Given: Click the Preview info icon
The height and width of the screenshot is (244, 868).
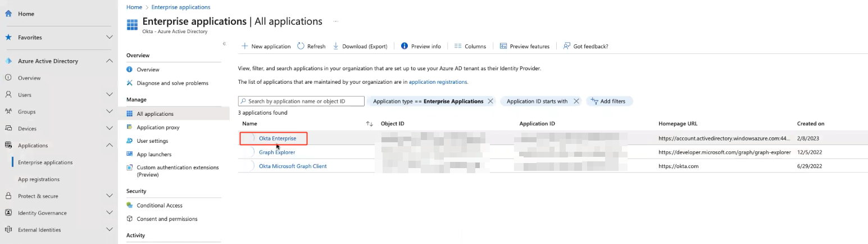Looking at the screenshot, I should click(x=405, y=46).
